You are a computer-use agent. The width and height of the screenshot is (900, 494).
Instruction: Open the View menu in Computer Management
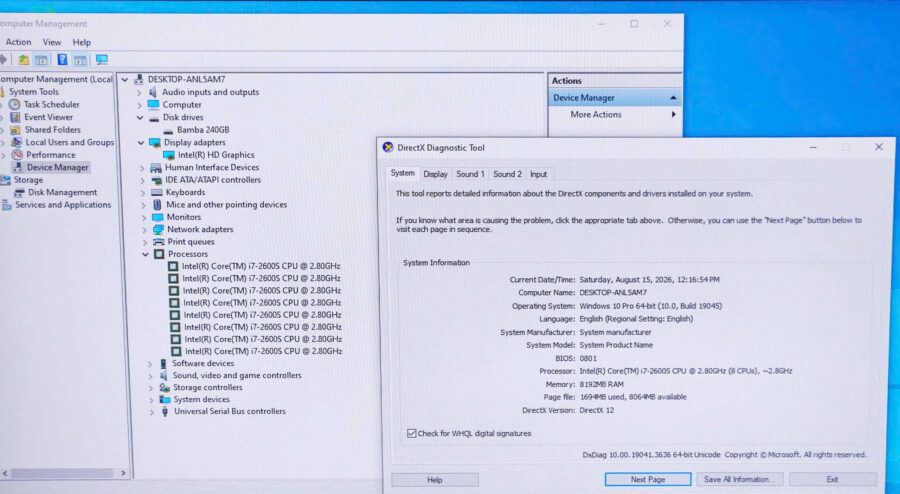(x=52, y=42)
